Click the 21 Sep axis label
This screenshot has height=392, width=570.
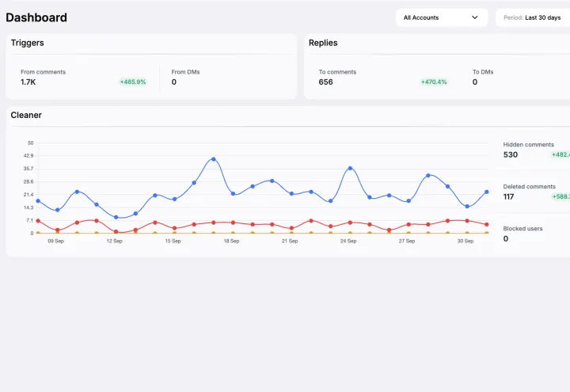(290, 241)
